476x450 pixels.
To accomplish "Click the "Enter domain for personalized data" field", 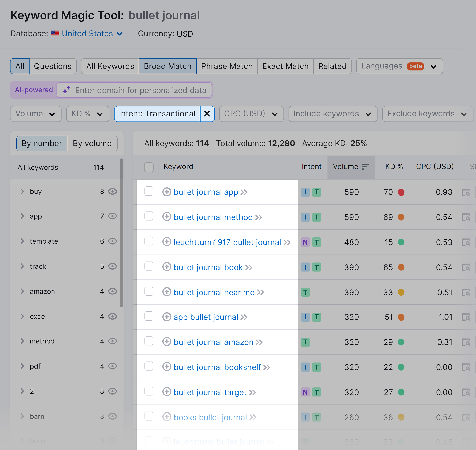I will [x=141, y=90].
